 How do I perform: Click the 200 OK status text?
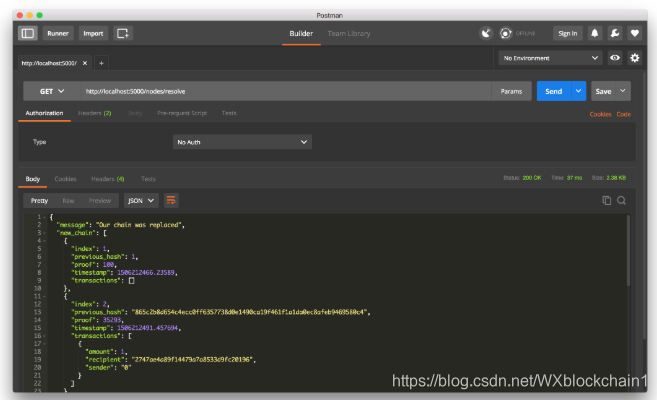click(x=532, y=178)
